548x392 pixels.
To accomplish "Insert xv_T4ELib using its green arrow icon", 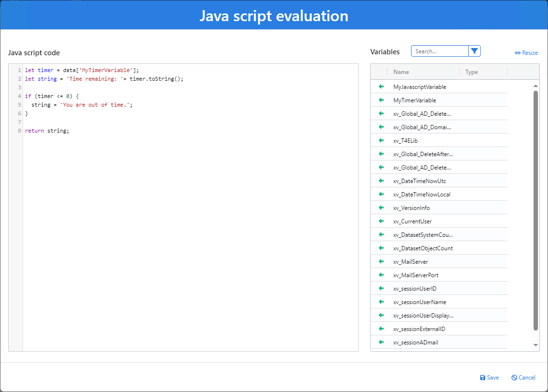I will point(382,140).
